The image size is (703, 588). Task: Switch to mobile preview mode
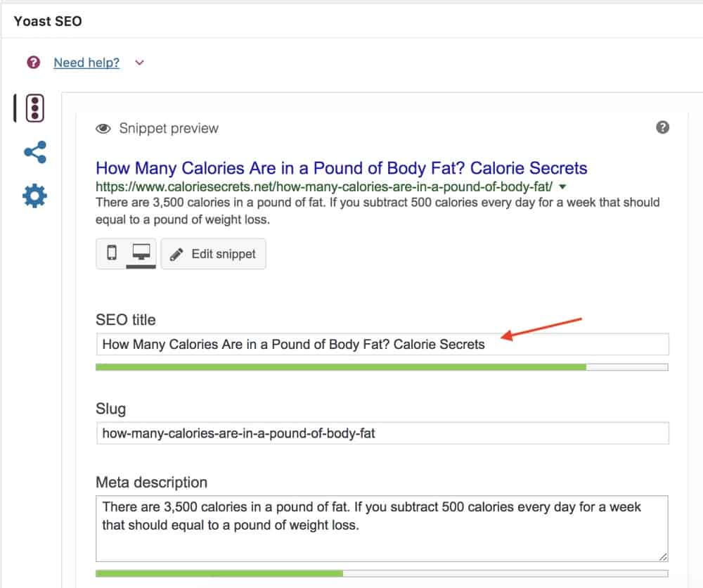pyautogui.click(x=112, y=253)
